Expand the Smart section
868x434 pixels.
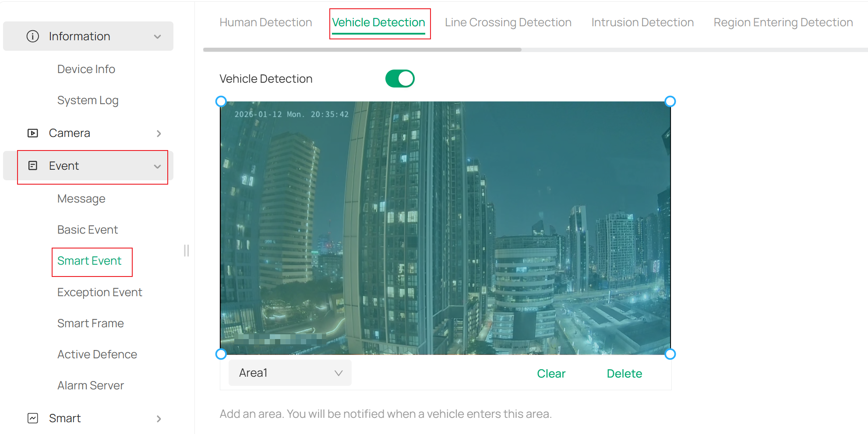tap(159, 419)
